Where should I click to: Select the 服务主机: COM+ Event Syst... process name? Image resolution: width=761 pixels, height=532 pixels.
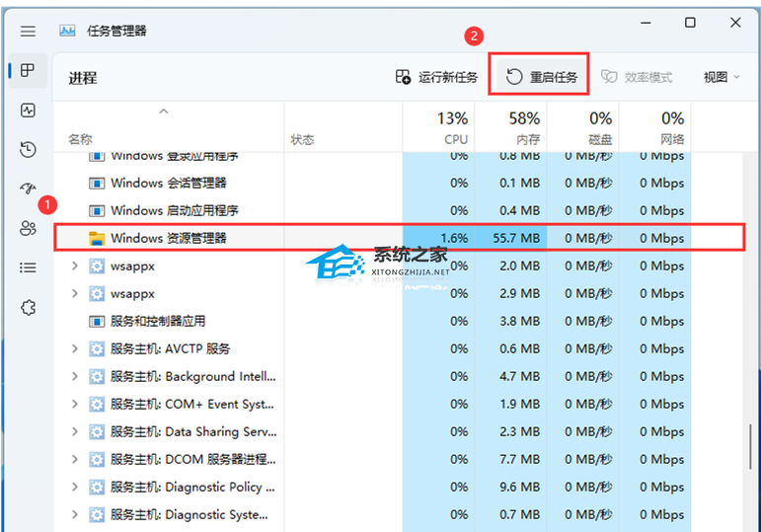(x=192, y=404)
